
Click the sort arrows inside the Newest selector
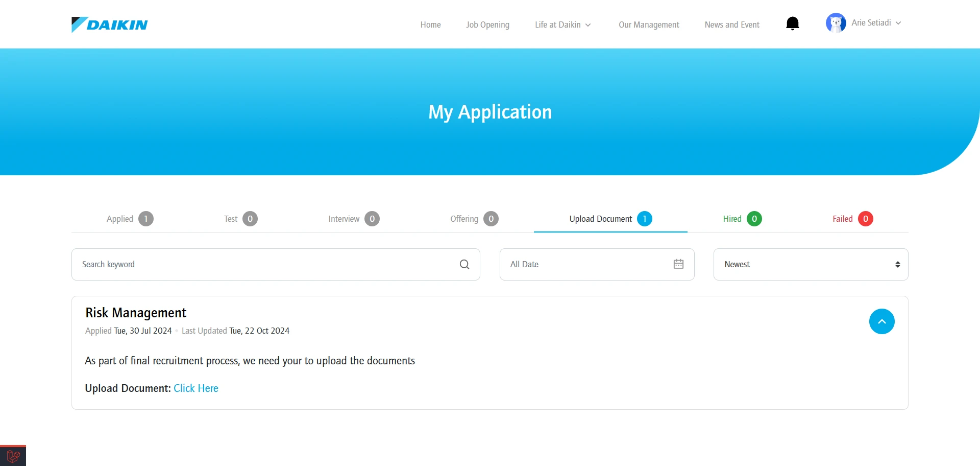(898, 264)
